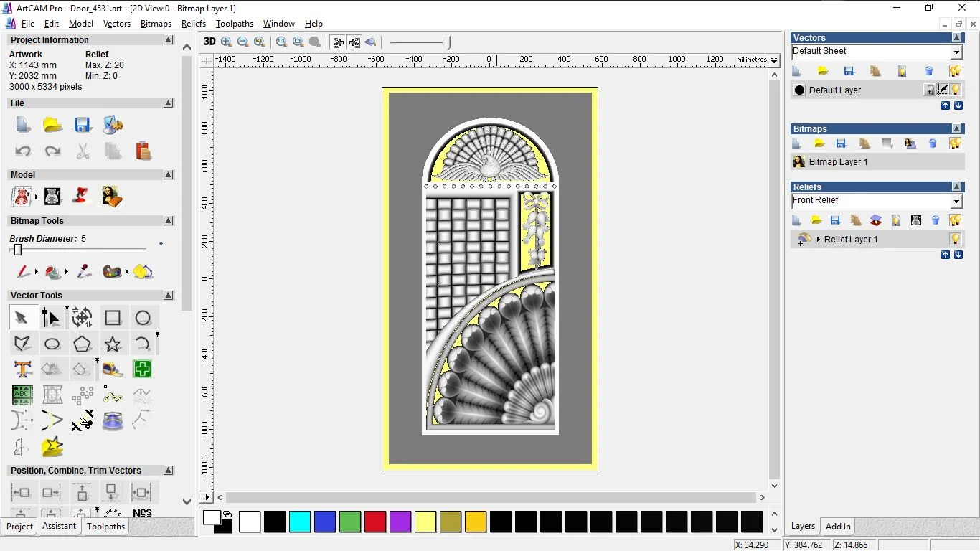The image size is (980, 551).
Task: Select the Create Rectangle vector tool
Action: click(113, 318)
